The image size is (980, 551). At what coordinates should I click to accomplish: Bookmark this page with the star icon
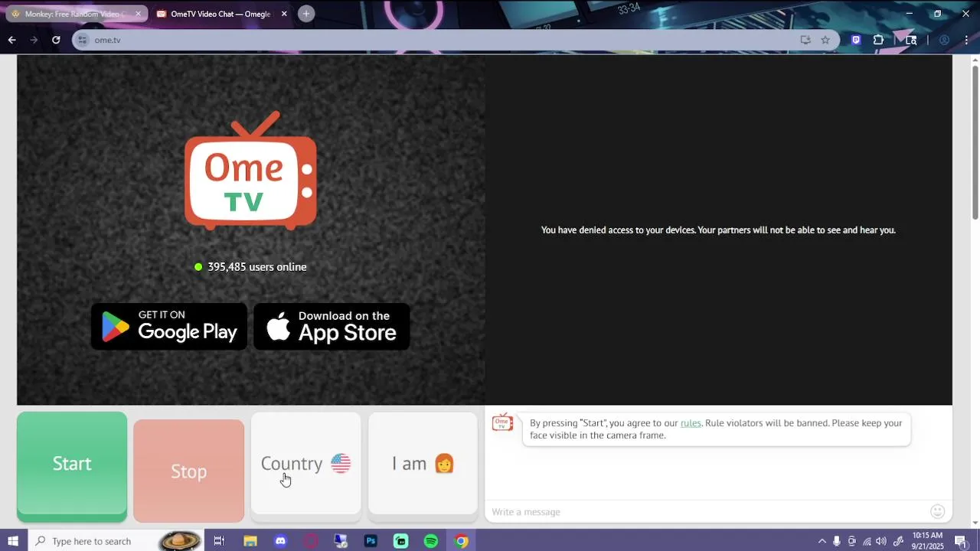point(825,40)
